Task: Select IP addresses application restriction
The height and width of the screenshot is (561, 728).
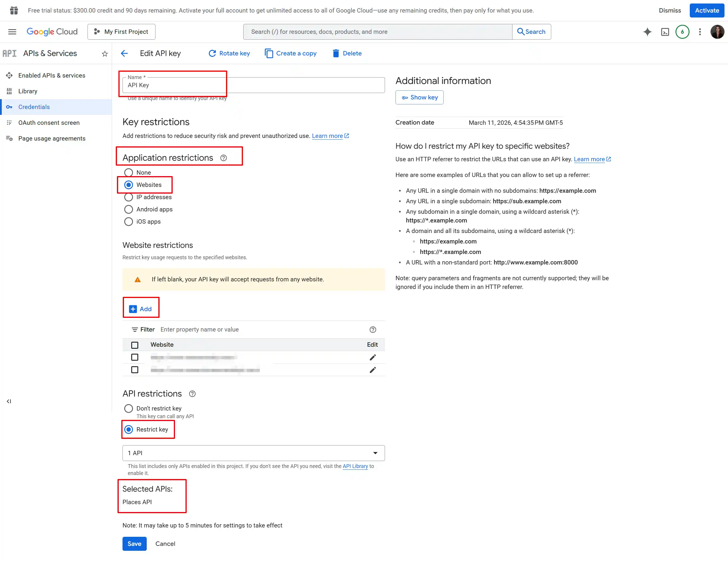Action: pyautogui.click(x=128, y=197)
